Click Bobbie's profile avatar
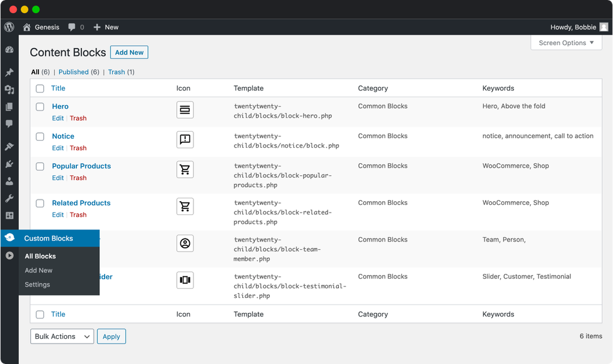Image resolution: width=613 pixels, height=364 pixels. pyautogui.click(x=603, y=27)
